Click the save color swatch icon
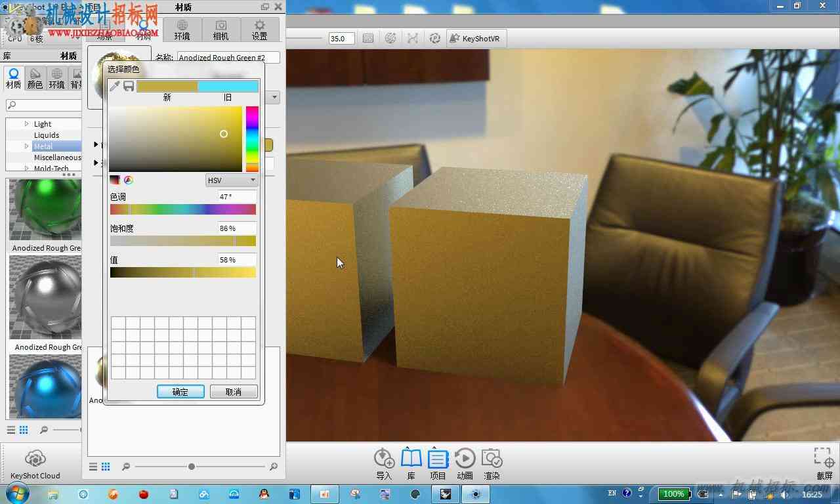Image resolution: width=840 pixels, height=504 pixels. tap(129, 86)
